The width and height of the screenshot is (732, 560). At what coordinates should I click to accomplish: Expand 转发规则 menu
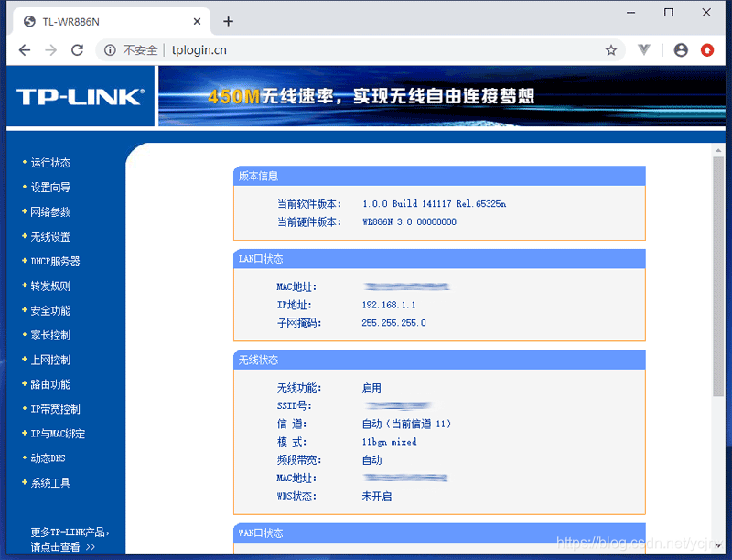click(50, 285)
